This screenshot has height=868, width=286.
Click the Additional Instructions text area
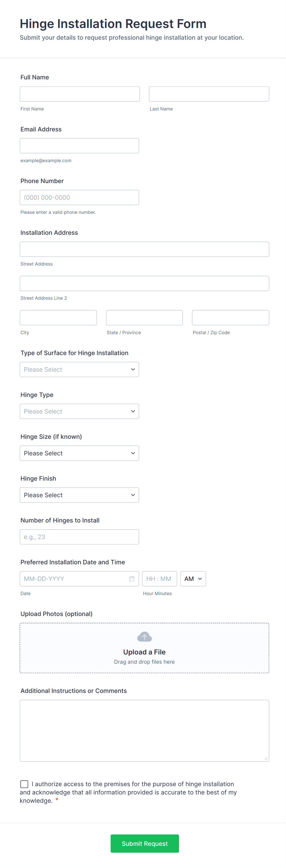click(144, 730)
